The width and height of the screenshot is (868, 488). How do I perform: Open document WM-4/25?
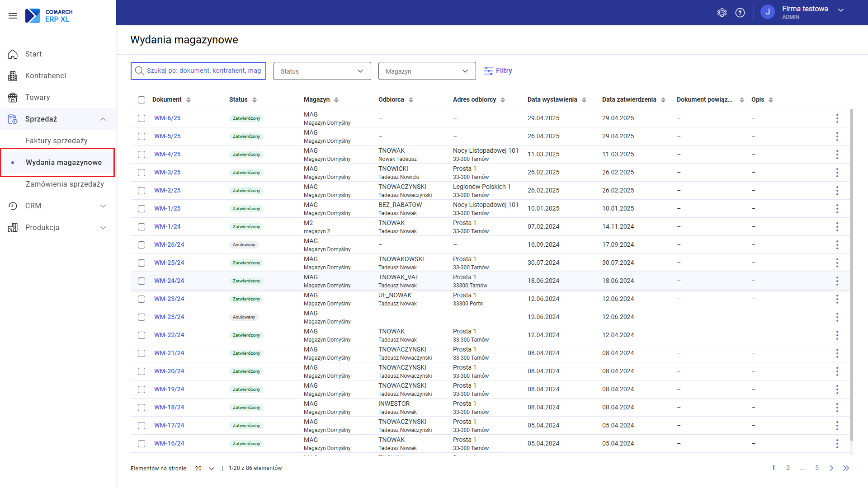tap(168, 154)
